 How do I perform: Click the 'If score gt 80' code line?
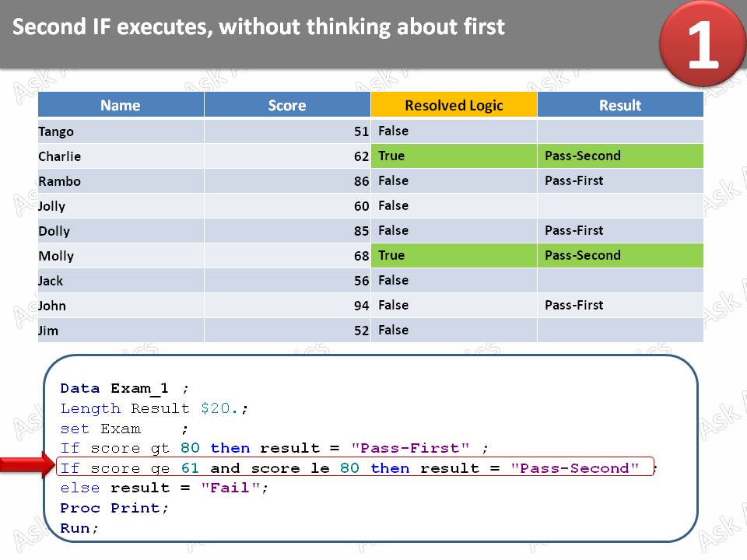[x=274, y=448]
